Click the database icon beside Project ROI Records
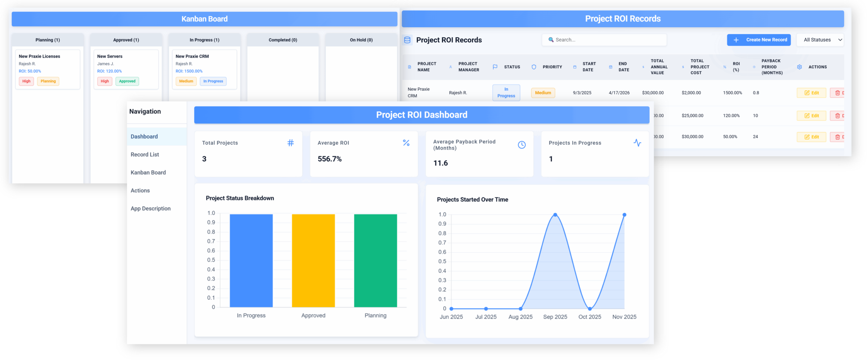 [x=407, y=40]
